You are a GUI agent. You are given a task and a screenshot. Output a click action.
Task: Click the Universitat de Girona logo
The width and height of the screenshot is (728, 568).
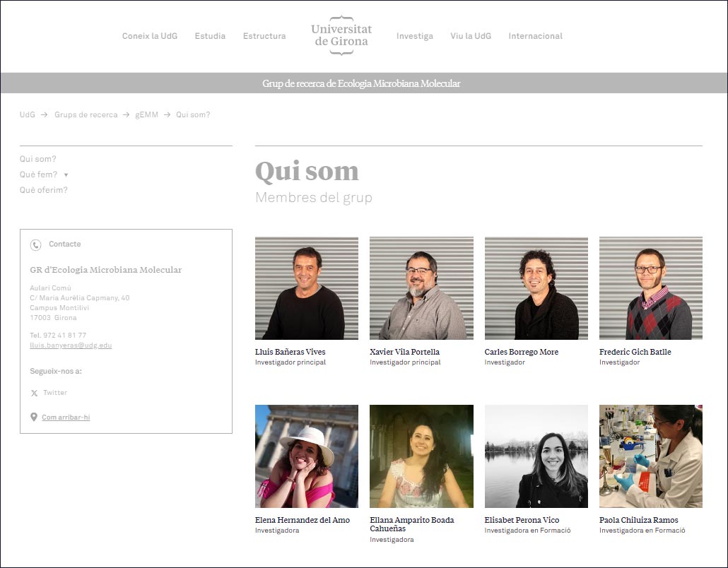pyautogui.click(x=341, y=35)
